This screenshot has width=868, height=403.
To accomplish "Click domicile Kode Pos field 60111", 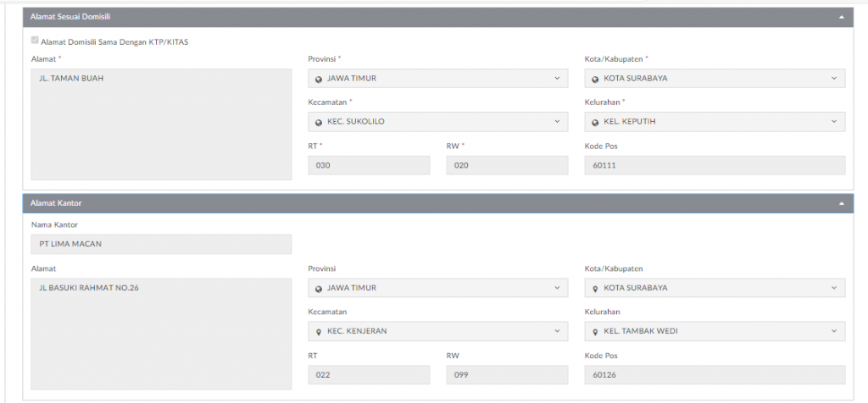I will click(715, 165).
